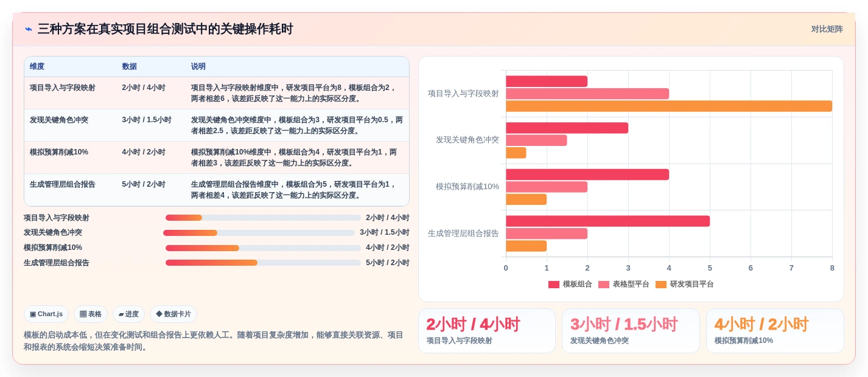Click the 说明 column header
The width and height of the screenshot is (868, 377).
[x=198, y=67]
